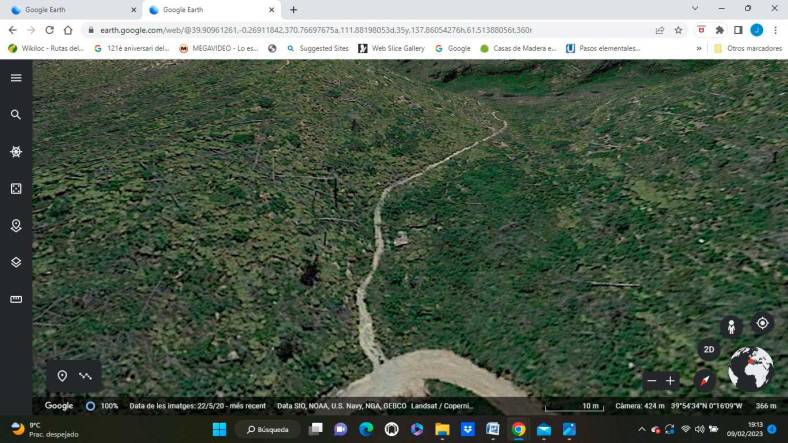The image size is (788, 443).
Task: Fly to my current location
Action: 762,323
